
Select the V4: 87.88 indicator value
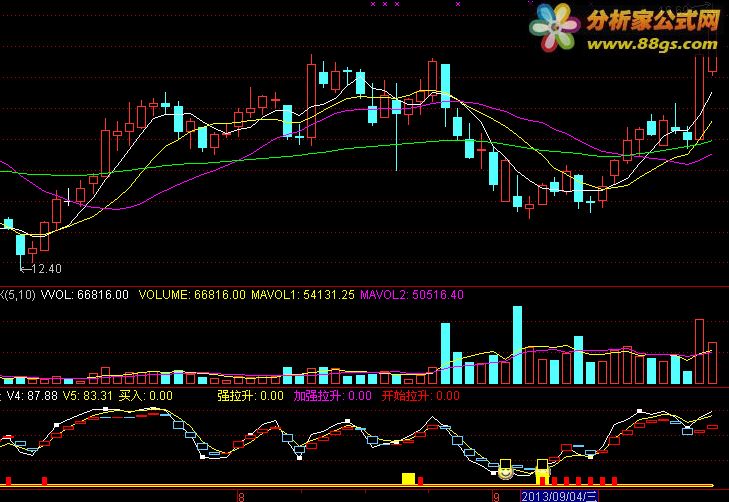coord(32,396)
